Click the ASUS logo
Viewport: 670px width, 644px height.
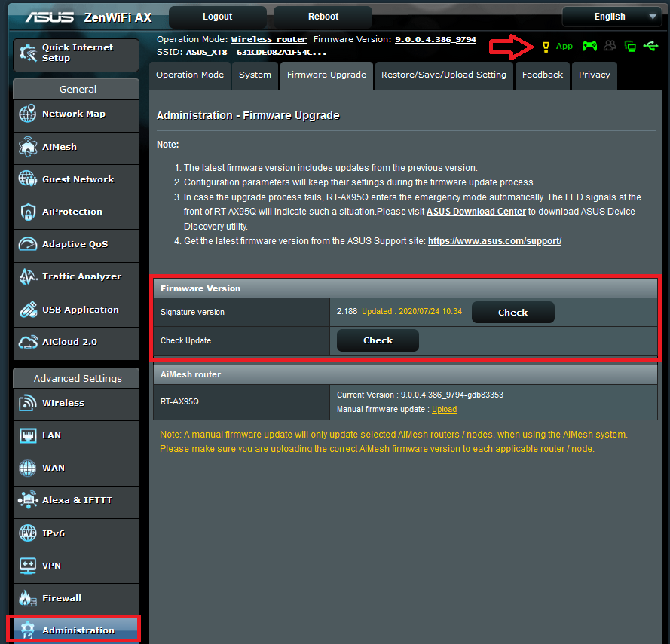pos(50,17)
